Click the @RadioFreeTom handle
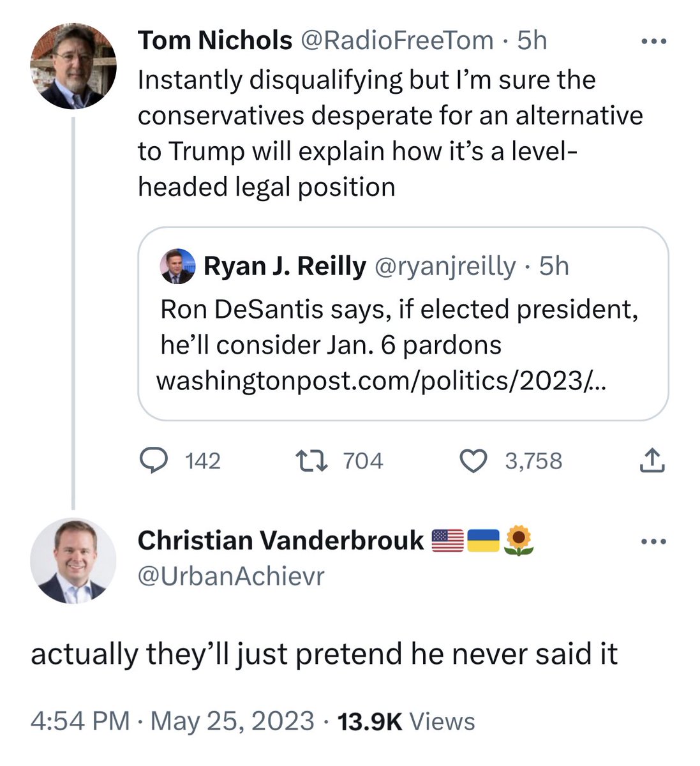This screenshot has height=766, width=700. click(396, 41)
